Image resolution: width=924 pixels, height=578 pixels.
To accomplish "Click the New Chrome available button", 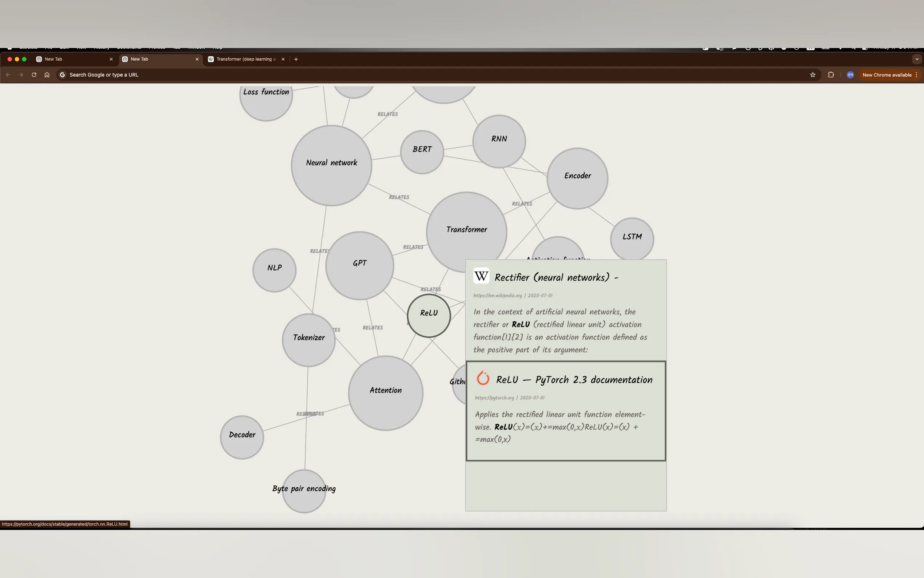I will click(x=887, y=75).
